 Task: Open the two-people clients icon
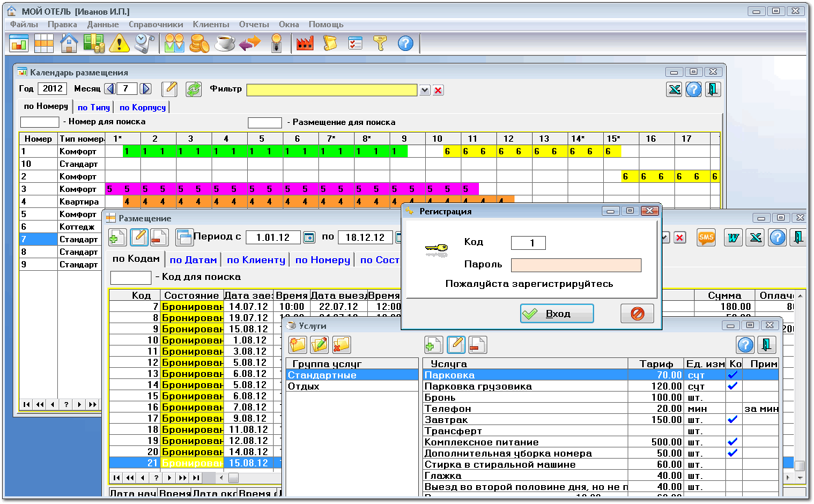174,43
